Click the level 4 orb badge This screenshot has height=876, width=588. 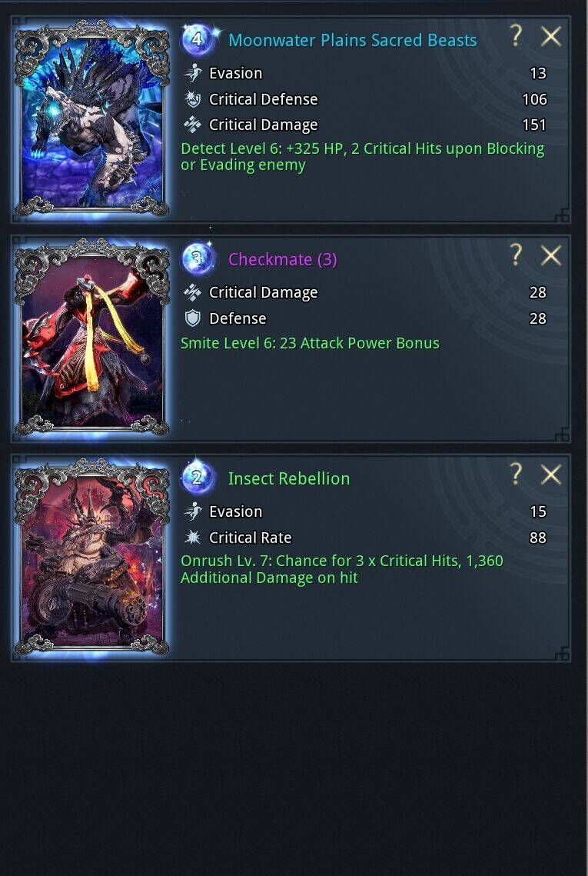[198, 40]
